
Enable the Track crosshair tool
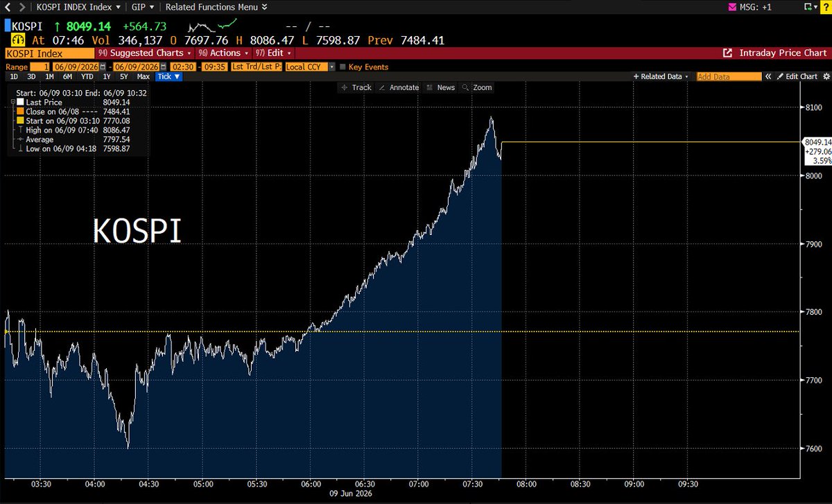pyautogui.click(x=356, y=87)
